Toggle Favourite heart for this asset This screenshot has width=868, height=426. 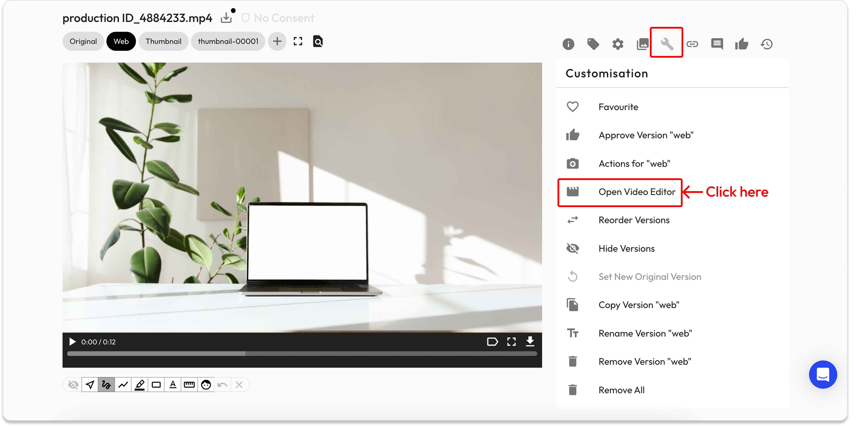tap(573, 107)
